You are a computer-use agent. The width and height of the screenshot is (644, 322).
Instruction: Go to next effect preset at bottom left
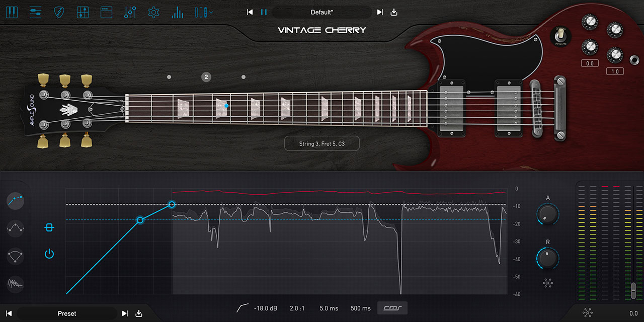[125, 313]
